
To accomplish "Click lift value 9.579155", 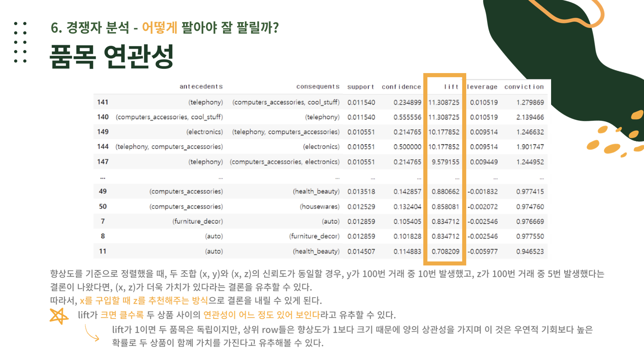I will [445, 162].
